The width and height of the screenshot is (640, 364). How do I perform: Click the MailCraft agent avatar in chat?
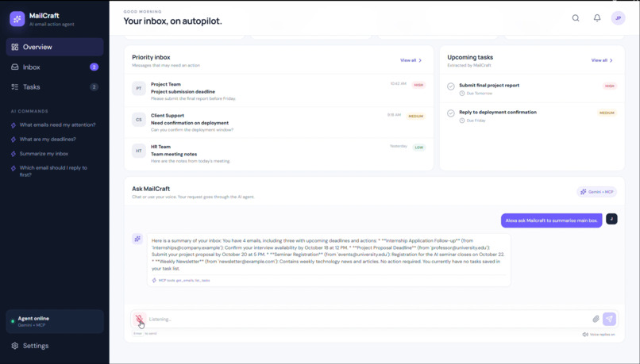[x=137, y=239]
